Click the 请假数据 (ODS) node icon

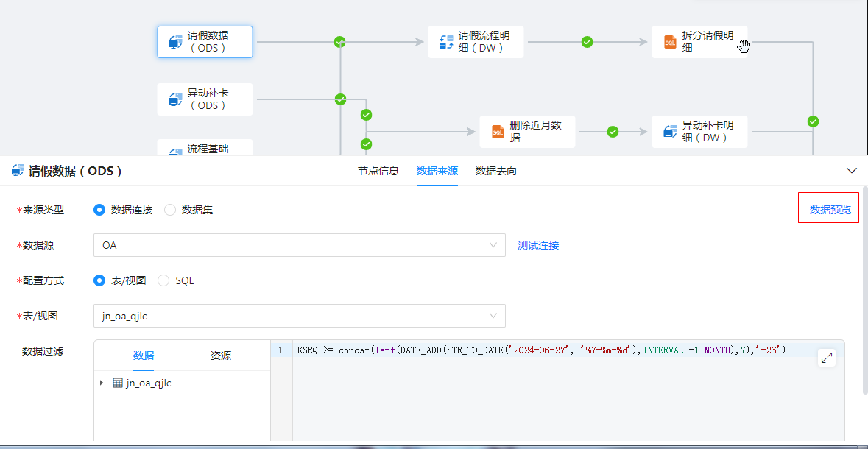tap(175, 42)
